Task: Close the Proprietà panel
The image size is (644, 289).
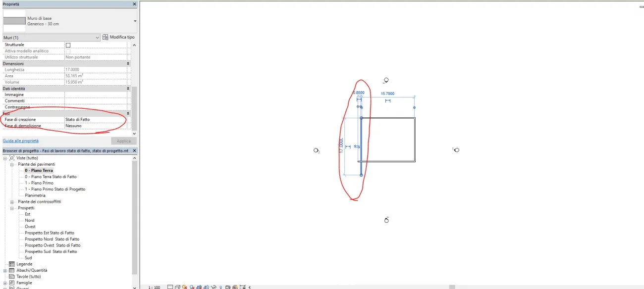Action: click(134, 4)
